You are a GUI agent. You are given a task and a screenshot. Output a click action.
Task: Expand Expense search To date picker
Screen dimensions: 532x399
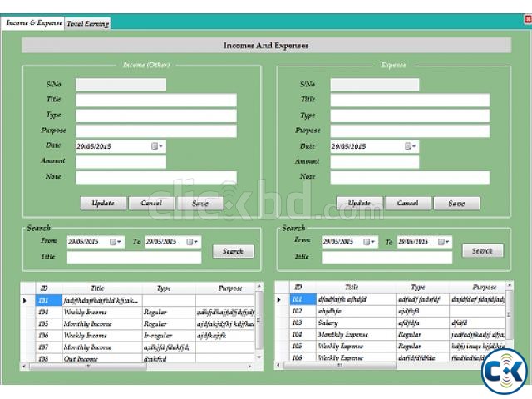click(x=446, y=242)
